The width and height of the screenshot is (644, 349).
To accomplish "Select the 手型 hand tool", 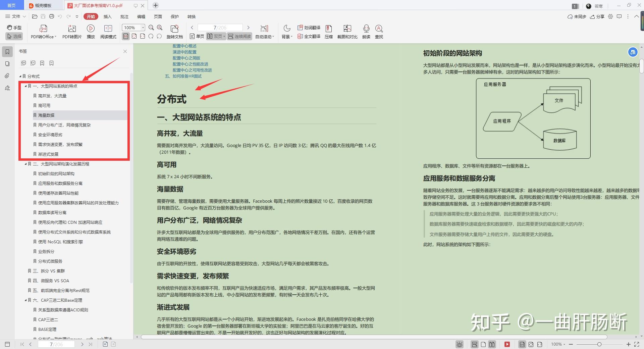I will click(14, 28).
